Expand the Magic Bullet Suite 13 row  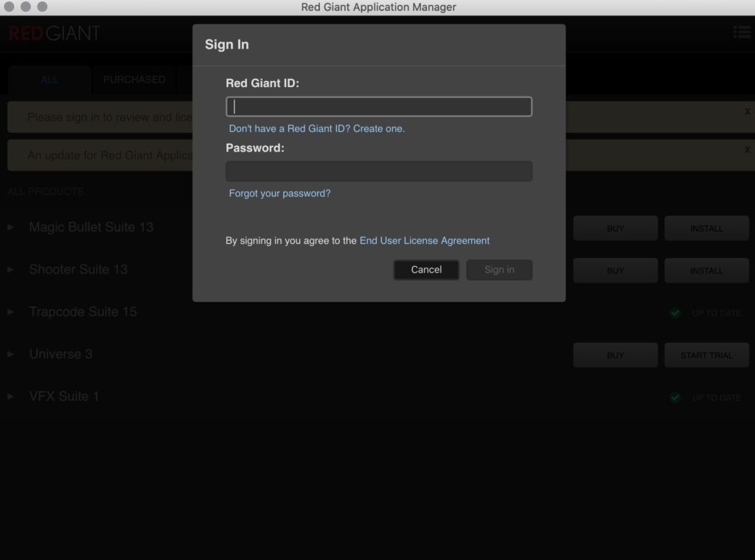point(11,228)
